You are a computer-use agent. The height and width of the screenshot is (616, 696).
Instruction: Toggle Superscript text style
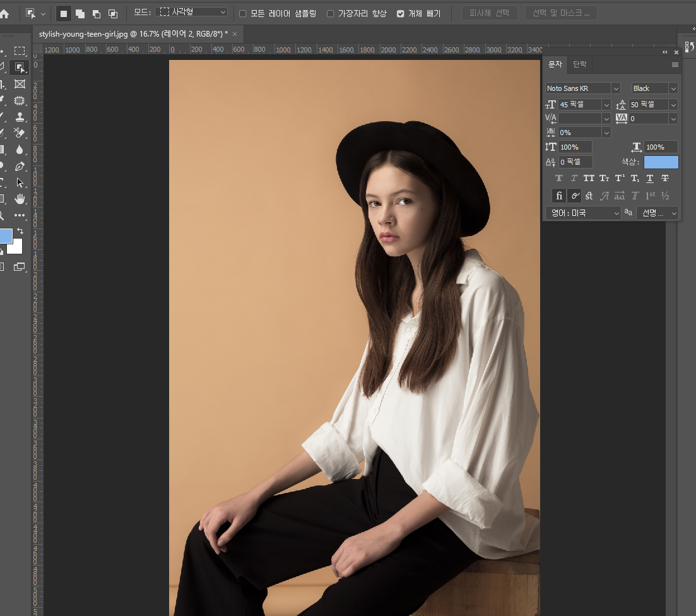620,178
